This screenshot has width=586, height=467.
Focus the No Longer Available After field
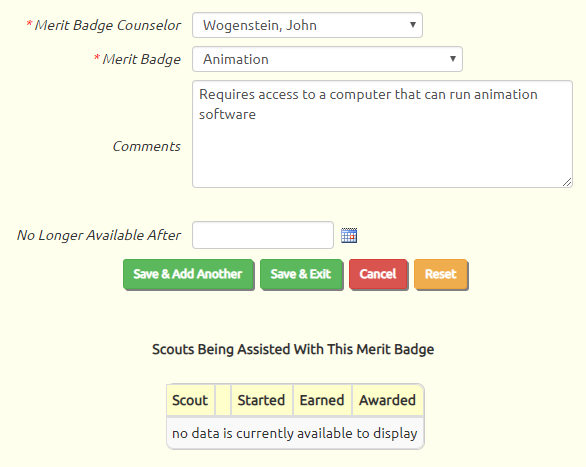click(263, 235)
